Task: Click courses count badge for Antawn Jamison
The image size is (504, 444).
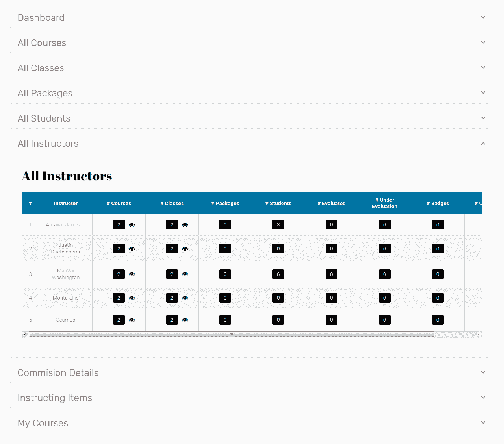Action: tap(119, 225)
